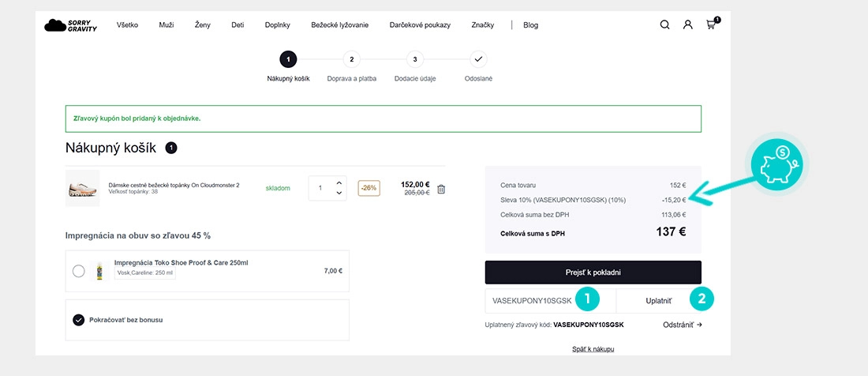Click the Prejsť k pokladni button

click(x=593, y=273)
